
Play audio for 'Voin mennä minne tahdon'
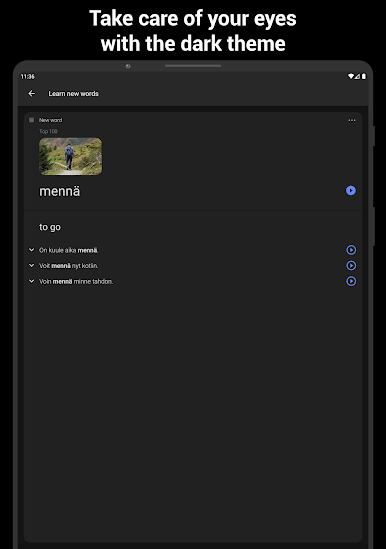coord(351,281)
